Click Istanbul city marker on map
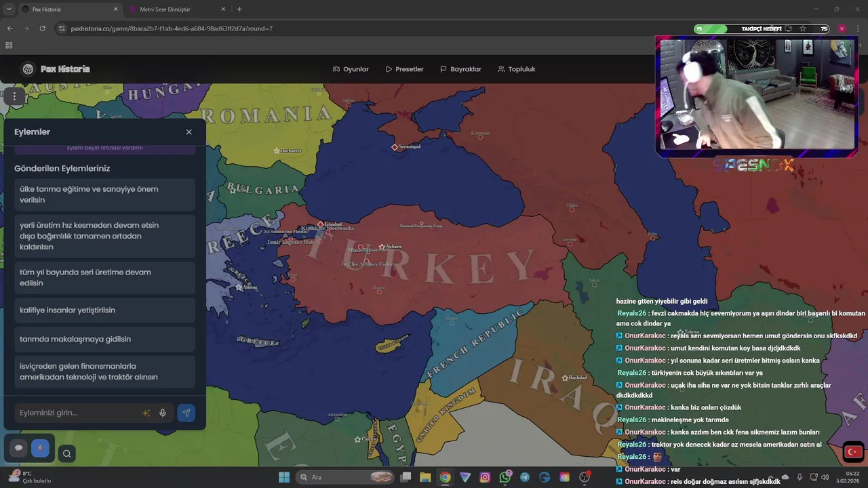Screen dimensions: 868x488 point(321,224)
